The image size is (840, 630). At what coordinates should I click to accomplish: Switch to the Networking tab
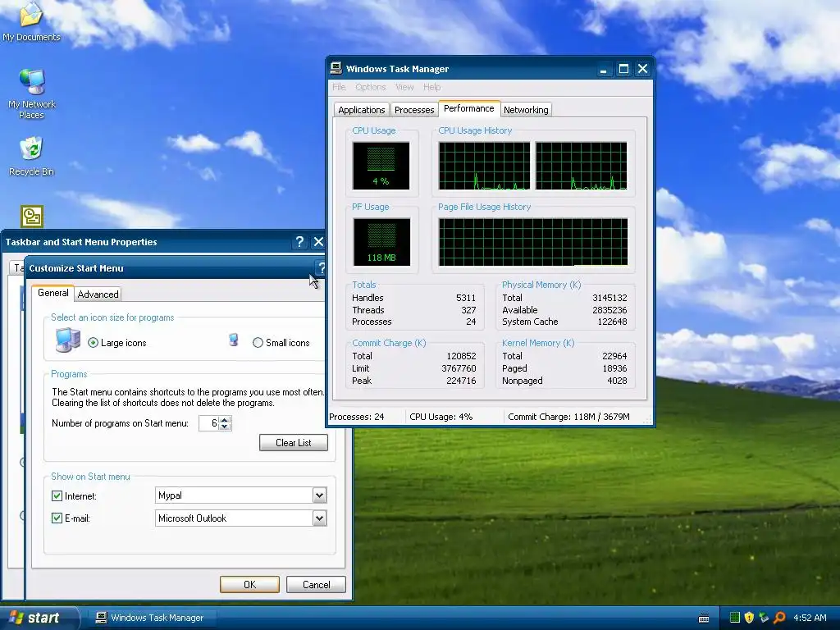tap(526, 110)
